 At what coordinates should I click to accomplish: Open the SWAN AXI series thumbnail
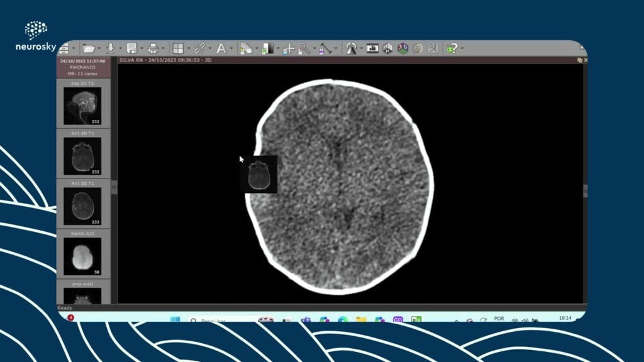(82, 256)
